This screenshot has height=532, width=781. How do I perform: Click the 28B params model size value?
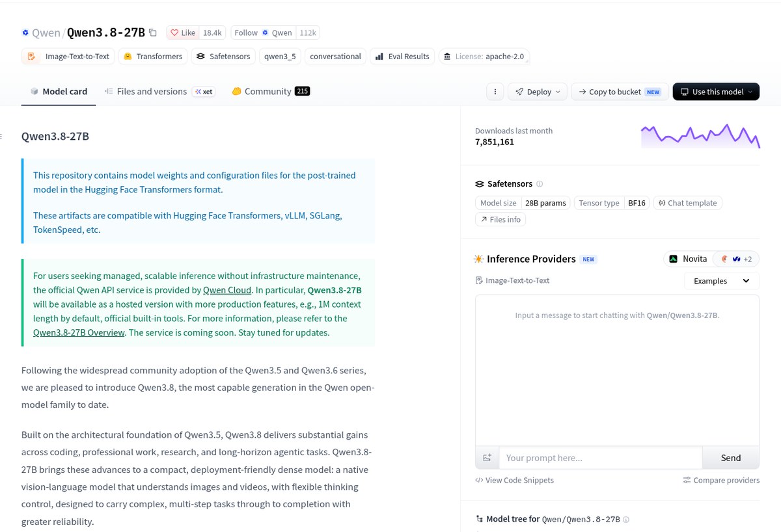[545, 203]
